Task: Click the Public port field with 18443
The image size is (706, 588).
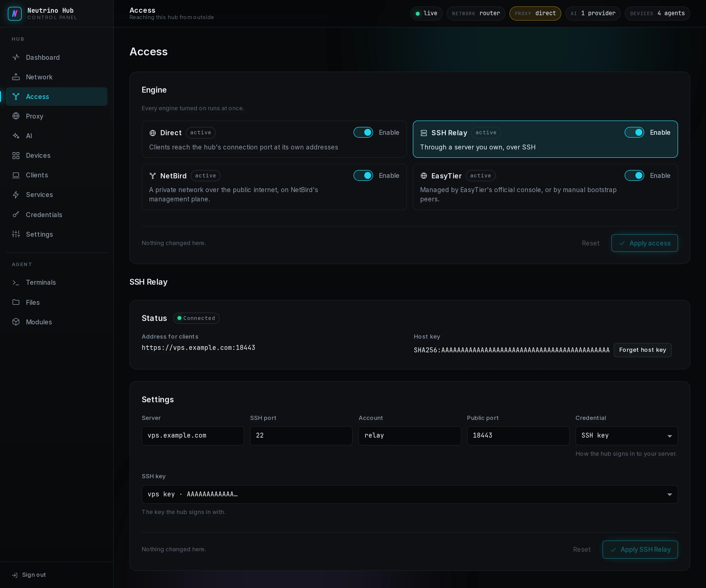Action: [x=518, y=436]
